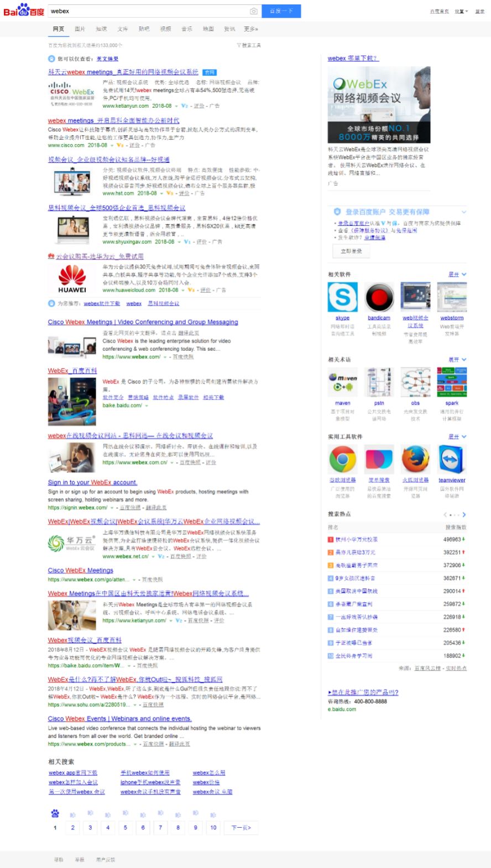491x868 pixels.
Task: Click the filter search tools icon
Action: (x=249, y=45)
